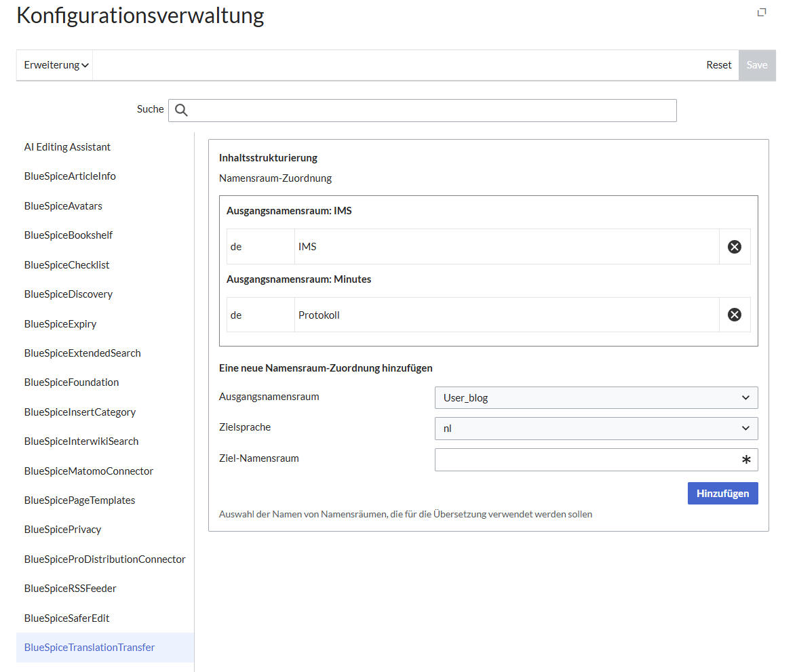Open the Zielsprache nl dropdown
This screenshot has width=797, height=672.
[x=596, y=429]
